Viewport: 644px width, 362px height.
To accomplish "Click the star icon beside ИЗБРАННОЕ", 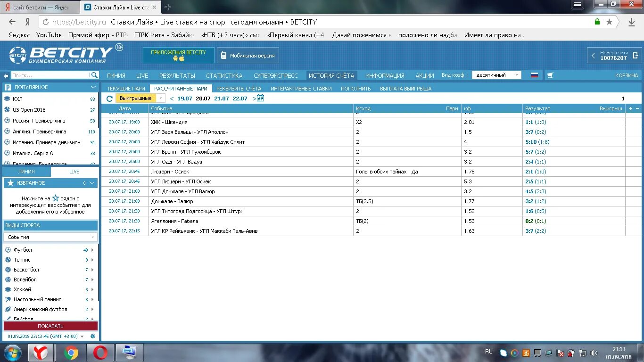I will (11, 183).
